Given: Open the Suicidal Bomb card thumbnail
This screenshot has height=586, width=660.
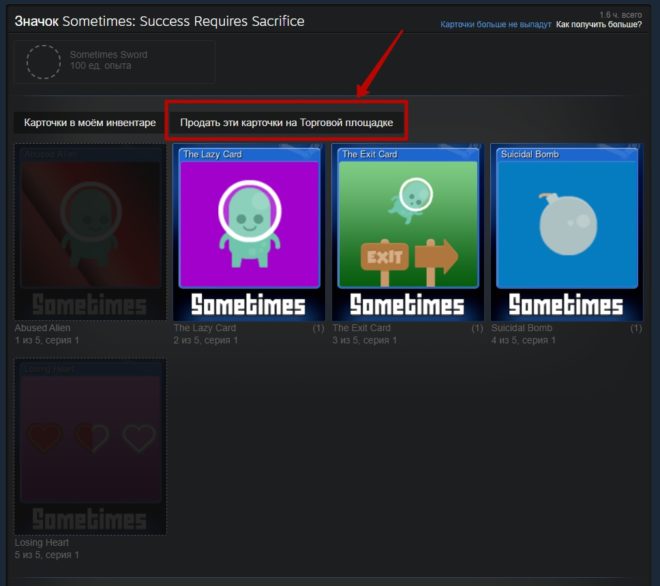Looking at the screenshot, I should pos(567,232).
